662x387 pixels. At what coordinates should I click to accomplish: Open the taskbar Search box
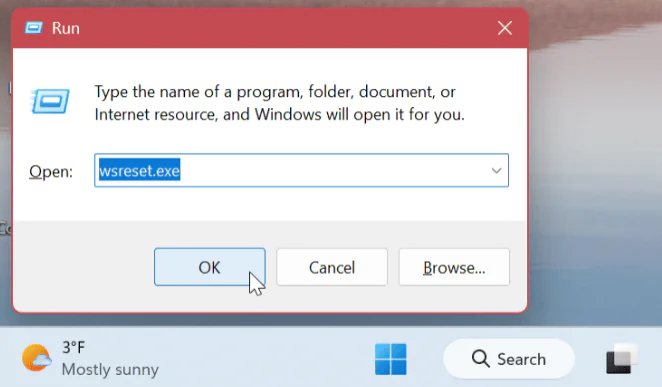(509, 359)
